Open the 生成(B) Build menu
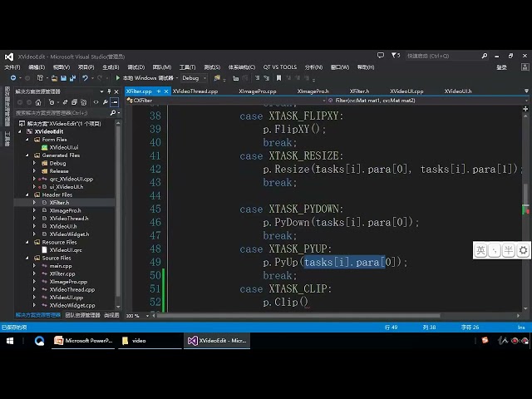 pyautogui.click(x=111, y=67)
